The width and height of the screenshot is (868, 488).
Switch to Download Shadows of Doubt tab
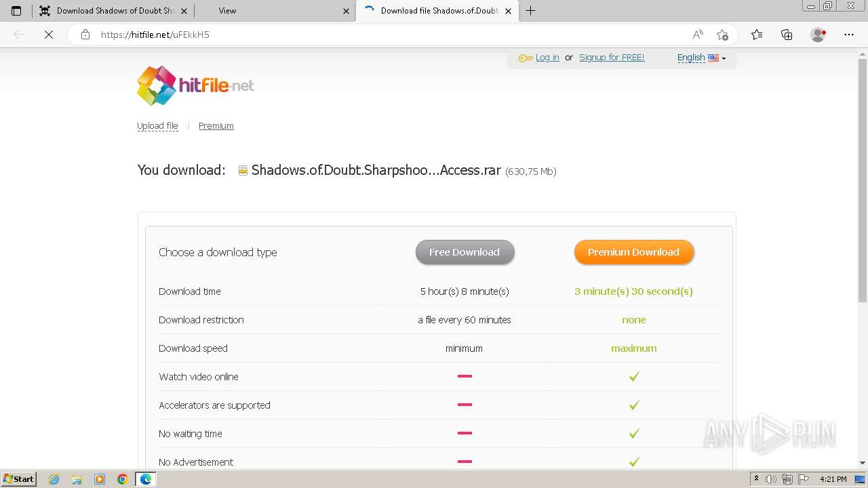tap(113, 11)
